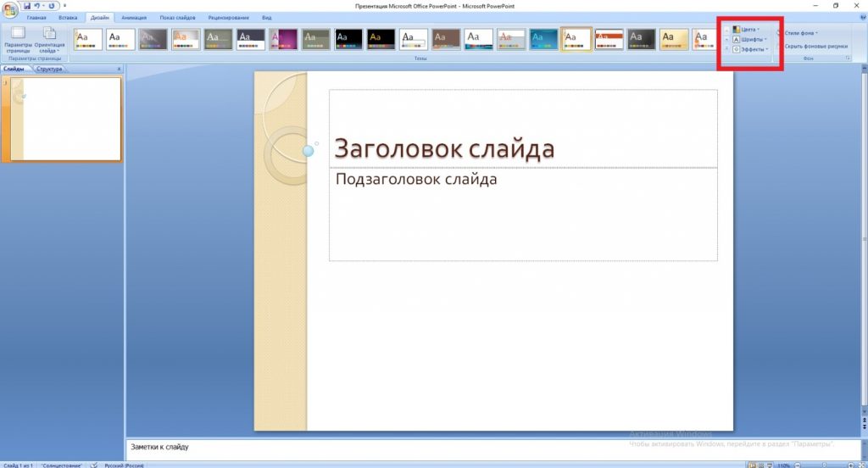This screenshot has width=868, height=468.
Task: Click the vertical scrollbar of slide area
Action: point(864,238)
